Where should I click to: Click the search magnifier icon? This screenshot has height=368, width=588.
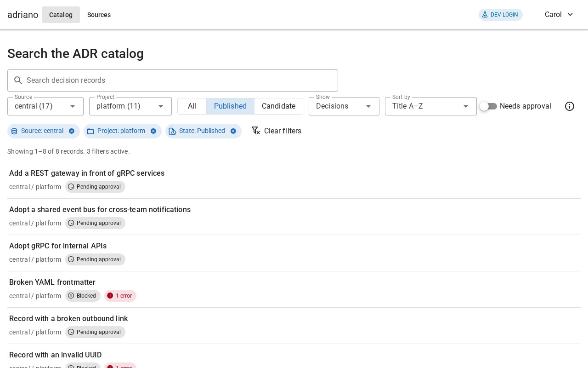pyautogui.click(x=18, y=80)
